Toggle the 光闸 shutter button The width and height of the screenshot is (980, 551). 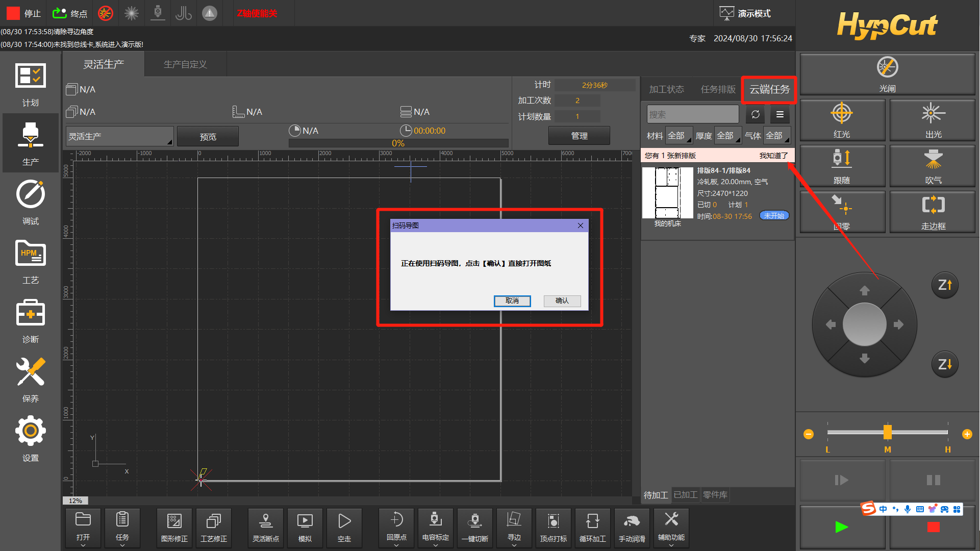(887, 74)
